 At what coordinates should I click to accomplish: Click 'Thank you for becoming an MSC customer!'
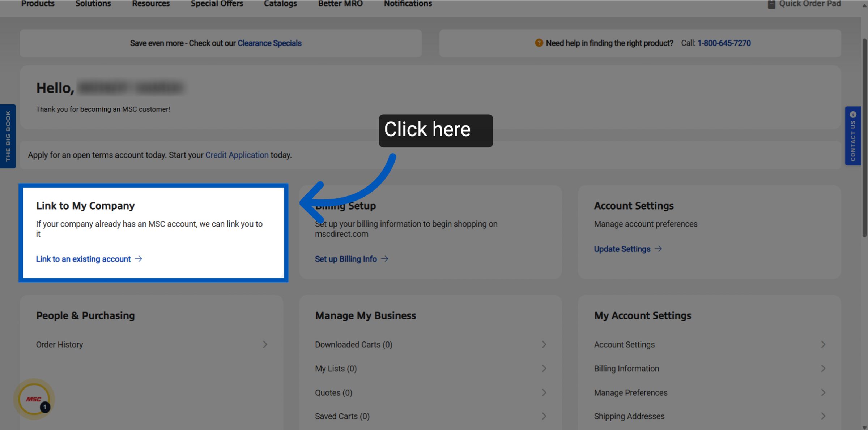(103, 109)
